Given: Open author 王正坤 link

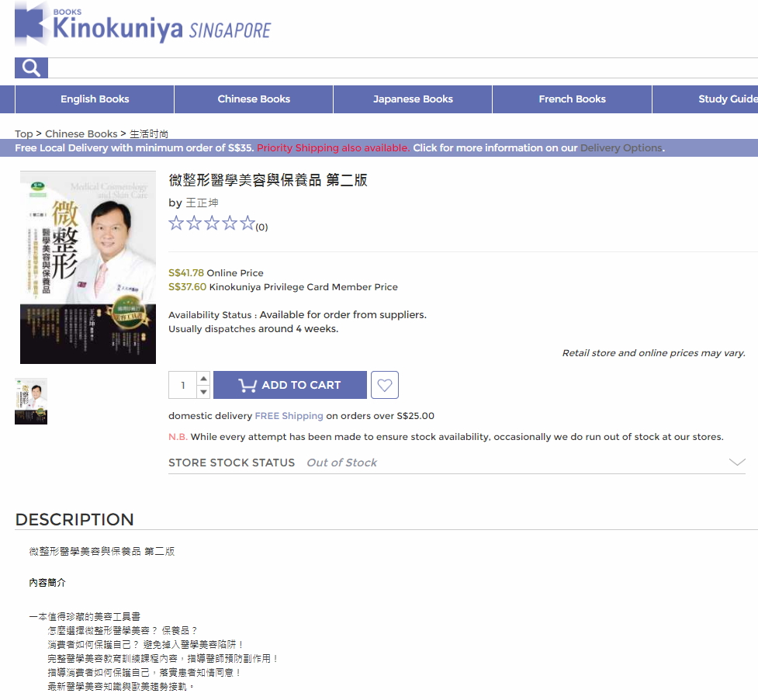Looking at the screenshot, I should click(202, 203).
